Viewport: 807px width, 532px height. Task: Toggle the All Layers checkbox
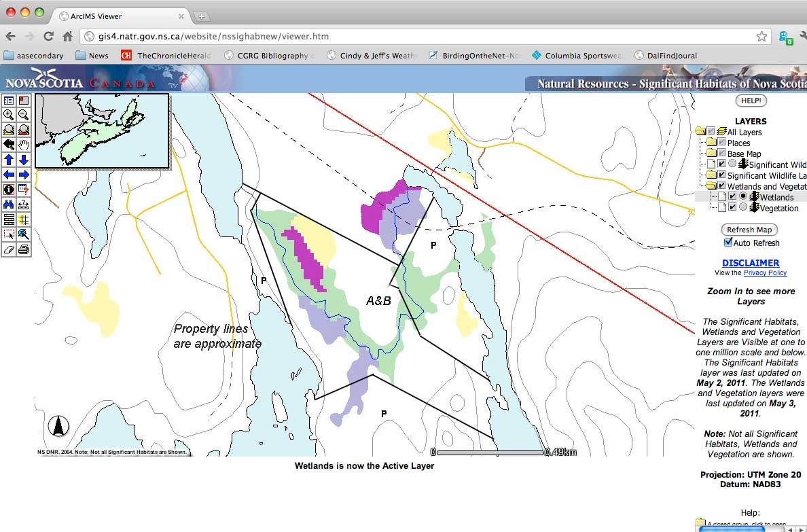click(711, 131)
